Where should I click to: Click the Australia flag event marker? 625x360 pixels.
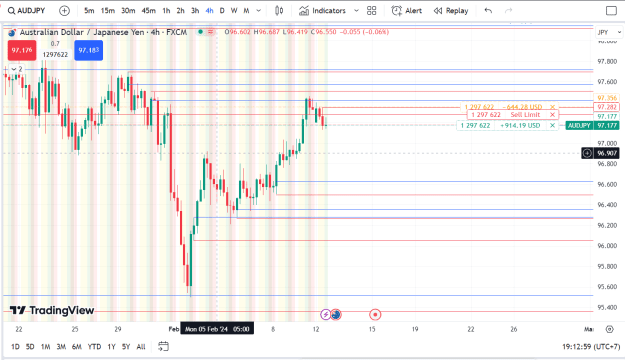point(336,315)
